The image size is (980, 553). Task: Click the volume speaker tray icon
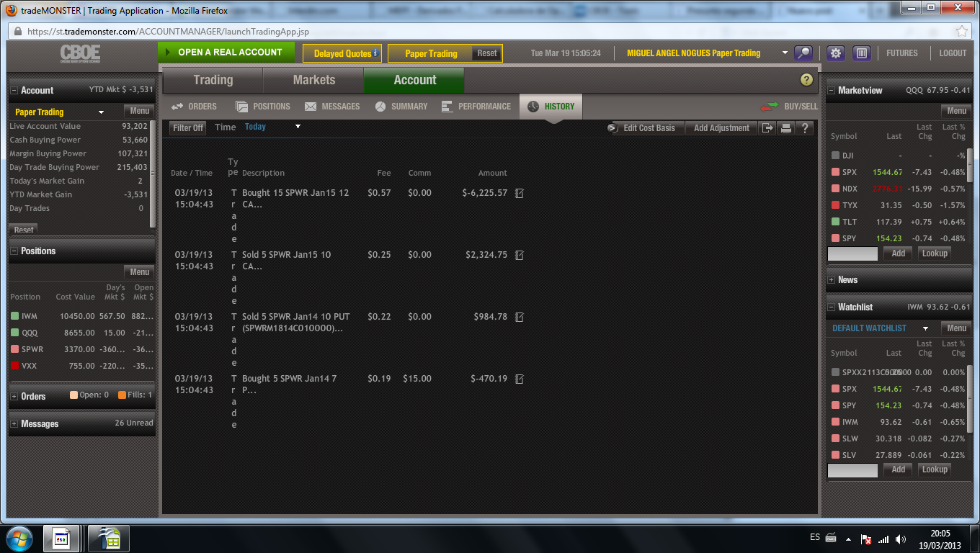click(900, 539)
